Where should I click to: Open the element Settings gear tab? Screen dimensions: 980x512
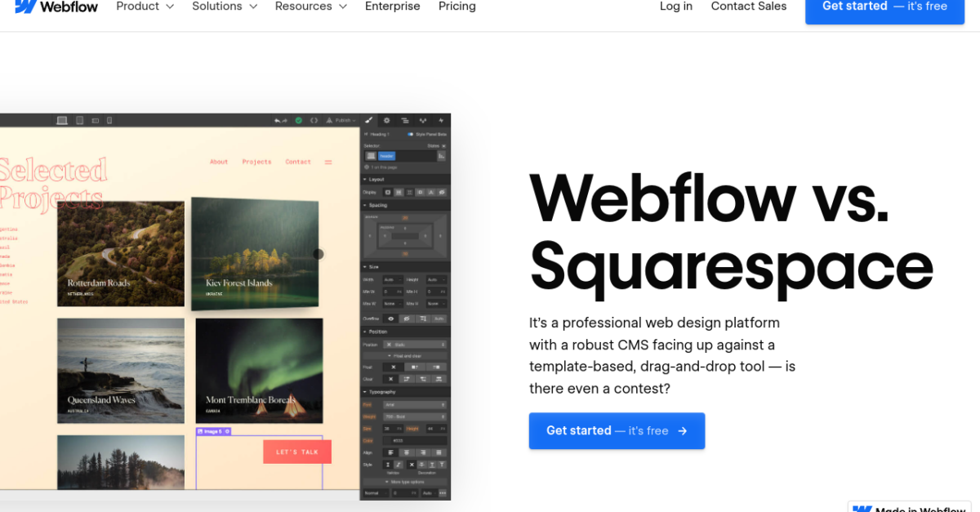coord(387,120)
